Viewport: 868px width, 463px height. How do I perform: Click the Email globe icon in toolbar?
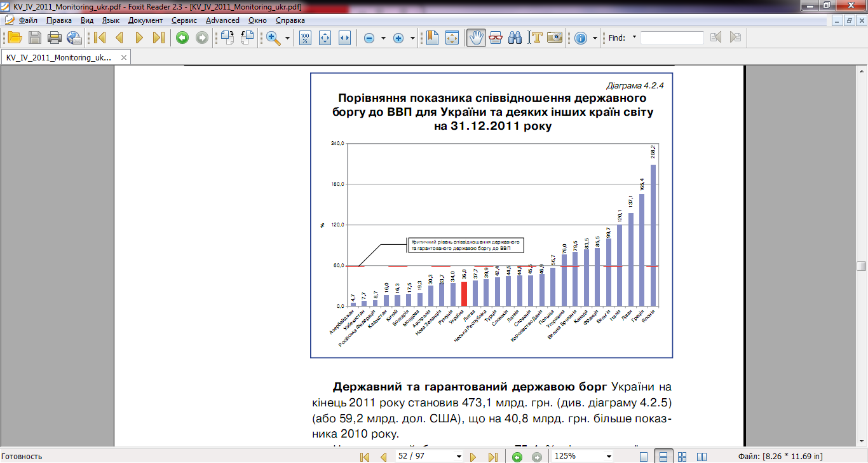[74, 38]
